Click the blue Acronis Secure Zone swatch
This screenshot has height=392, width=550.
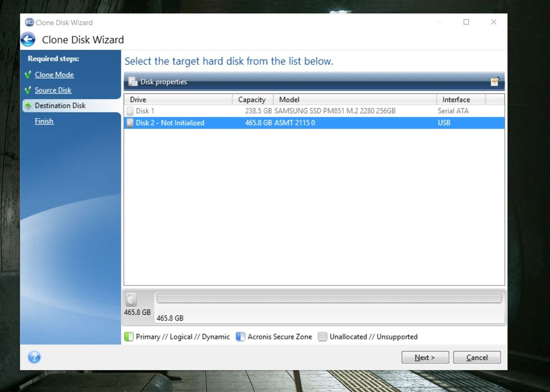pos(241,337)
